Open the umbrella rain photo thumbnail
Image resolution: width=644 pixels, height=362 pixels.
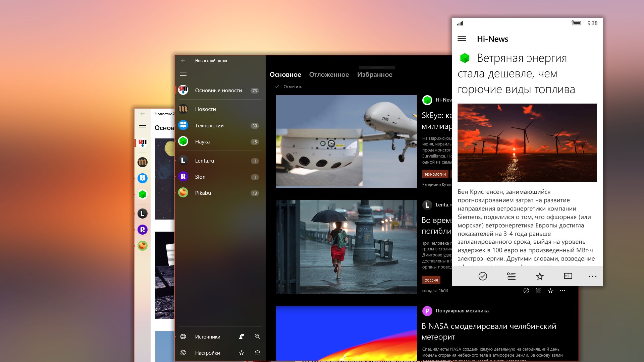[345, 247]
